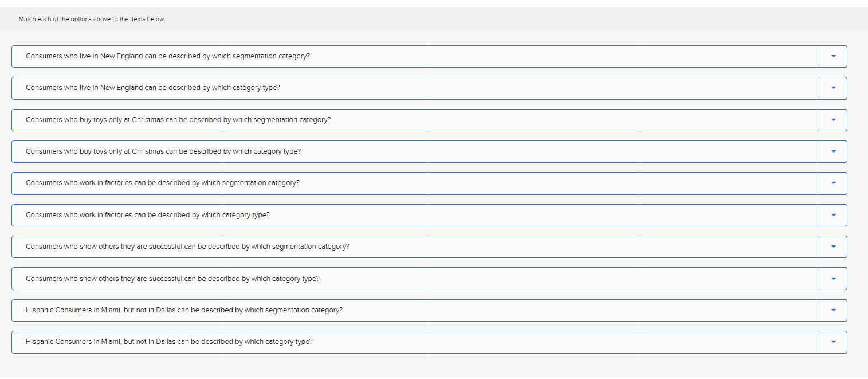Open the factories segmentation category dropdown
The height and width of the screenshot is (379, 868).
(x=833, y=183)
